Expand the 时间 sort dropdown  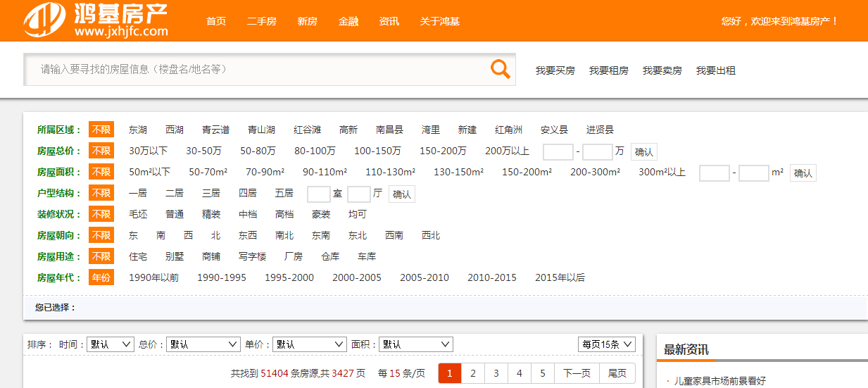click(110, 344)
